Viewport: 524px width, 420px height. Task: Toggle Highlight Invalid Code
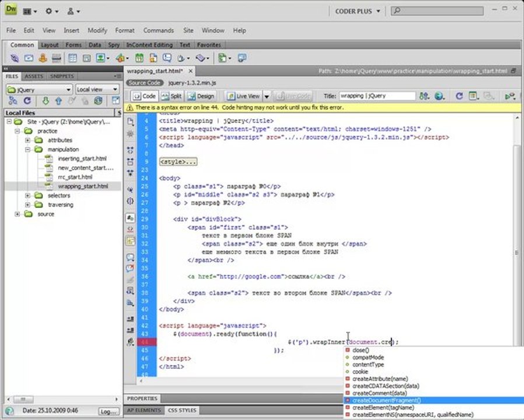click(x=130, y=230)
